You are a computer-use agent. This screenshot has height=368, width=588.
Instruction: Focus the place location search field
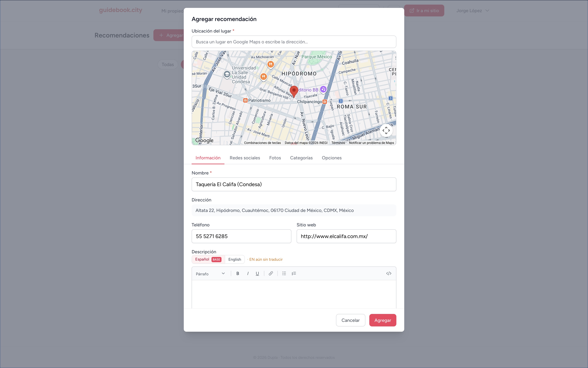294,42
